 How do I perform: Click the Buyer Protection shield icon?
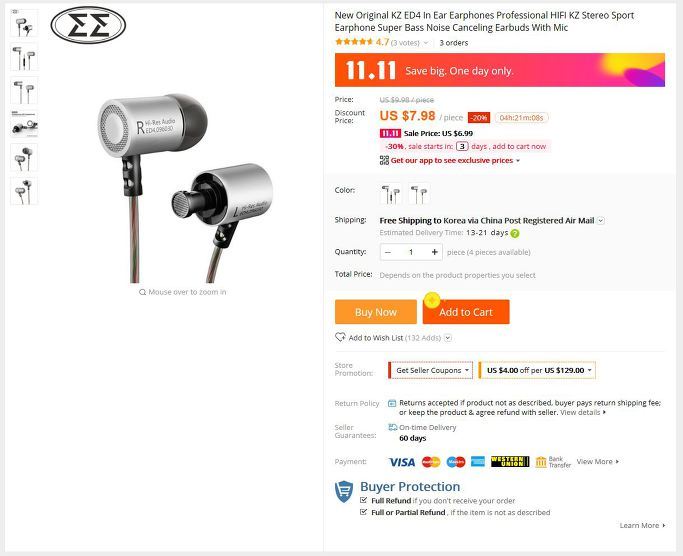pyautogui.click(x=344, y=492)
